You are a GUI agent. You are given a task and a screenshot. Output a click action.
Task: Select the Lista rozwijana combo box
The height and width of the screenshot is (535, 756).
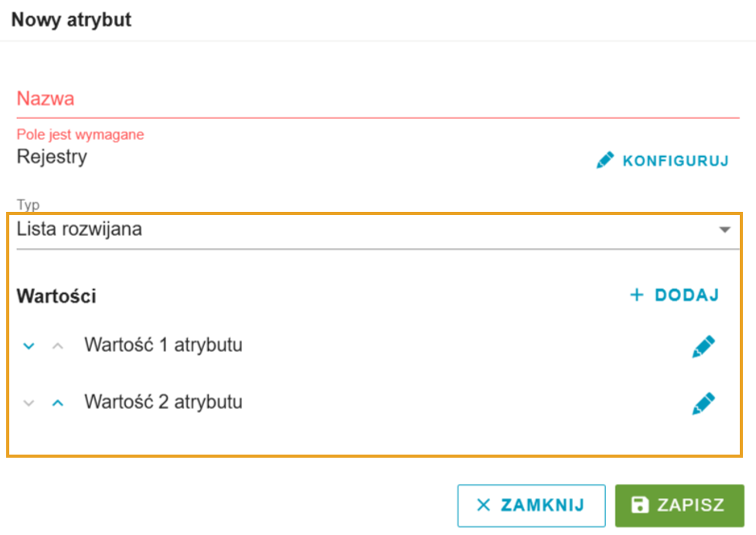[377, 230]
